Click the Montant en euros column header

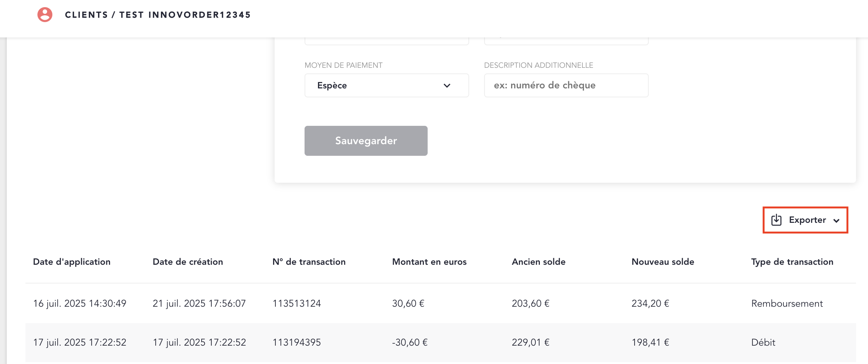[429, 262]
